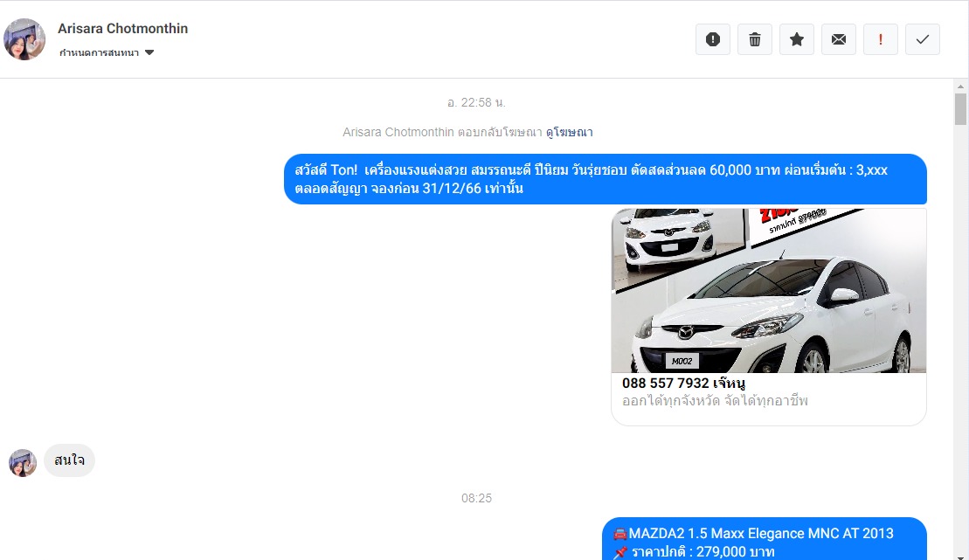Click the scrollbar thumb of the conversation
The width and height of the screenshot is (969, 560).
point(960,109)
